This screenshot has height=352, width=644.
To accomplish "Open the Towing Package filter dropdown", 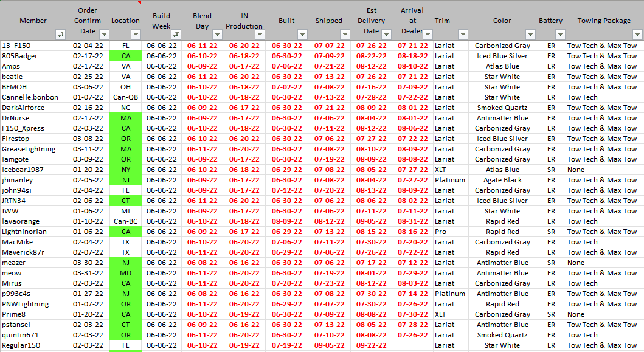I will (x=637, y=35).
